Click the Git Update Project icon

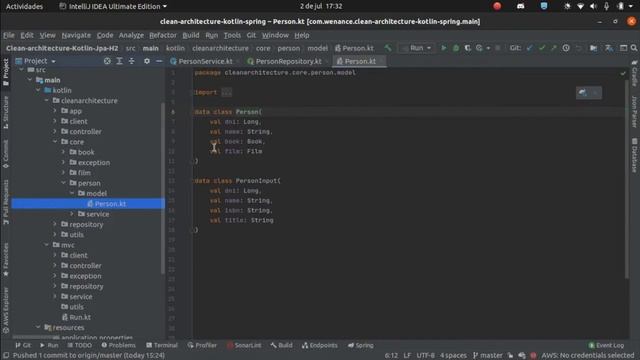pyautogui.click(x=530, y=48)
